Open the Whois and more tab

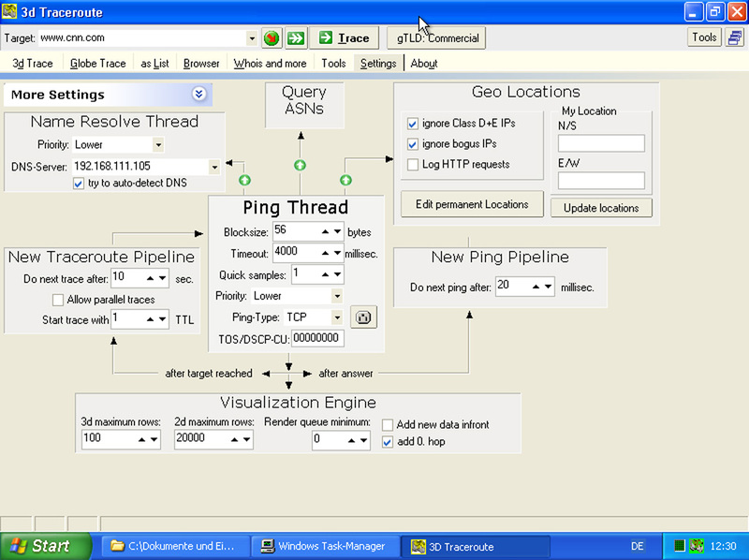coord(270,64)
